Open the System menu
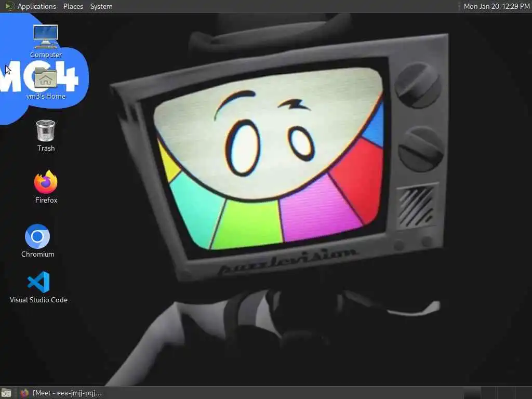 pos(101,6)
